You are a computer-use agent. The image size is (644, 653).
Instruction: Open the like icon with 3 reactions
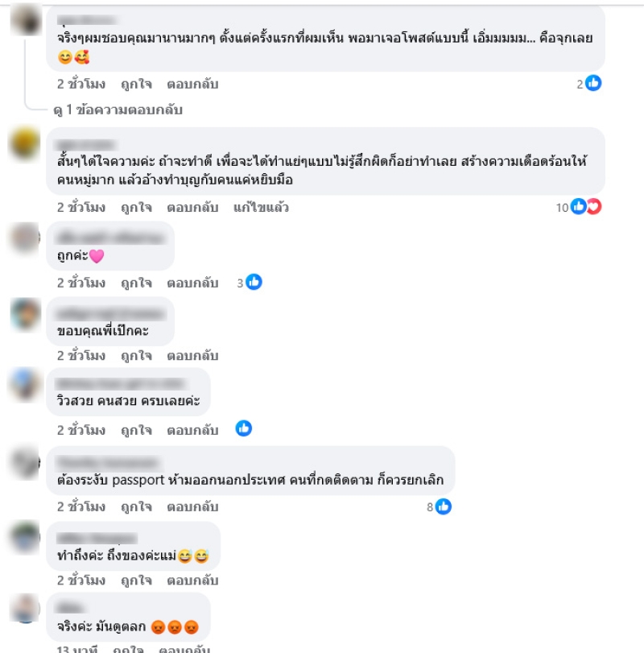coord(254,283)
